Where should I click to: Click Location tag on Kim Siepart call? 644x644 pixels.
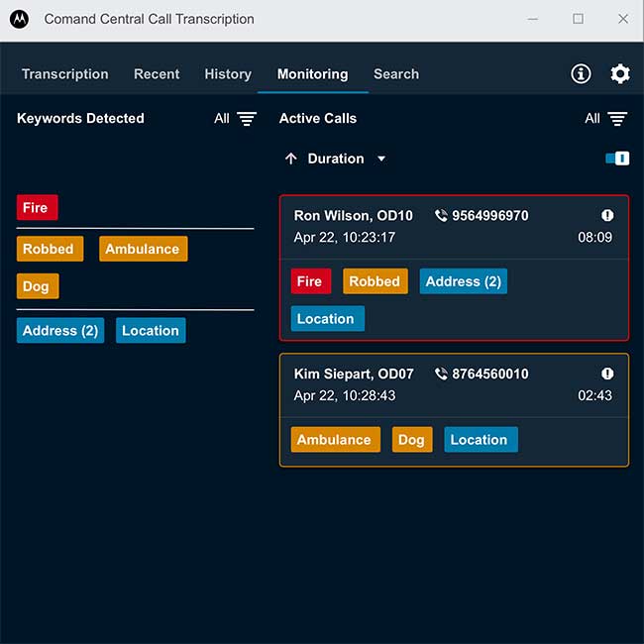click(481, 440)
